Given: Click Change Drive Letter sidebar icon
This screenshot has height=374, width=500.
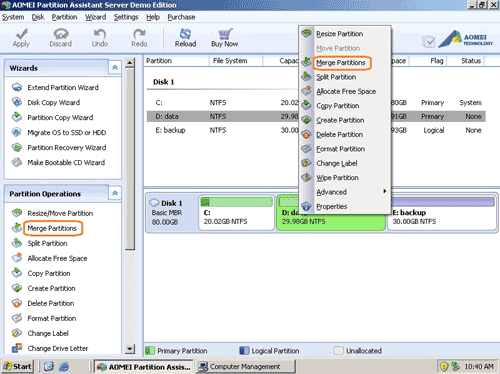Looking at the screenshot, I should point(17,348).
